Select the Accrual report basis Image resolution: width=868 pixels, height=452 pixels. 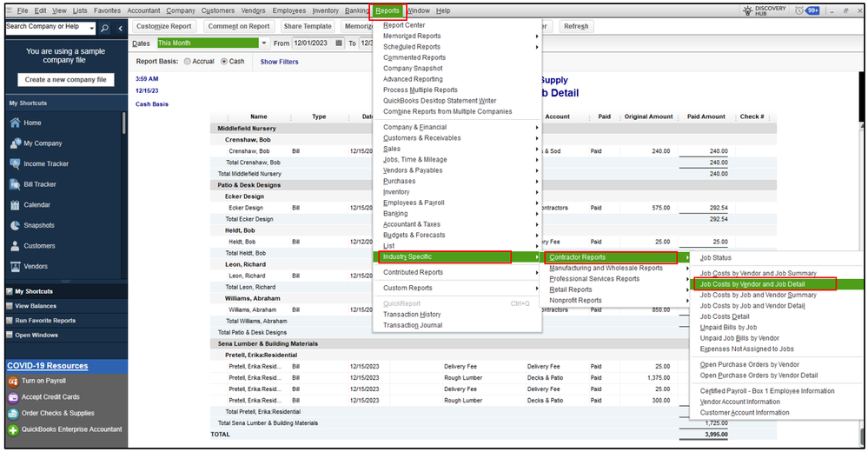pyautogui.click(x=187, y=62)
